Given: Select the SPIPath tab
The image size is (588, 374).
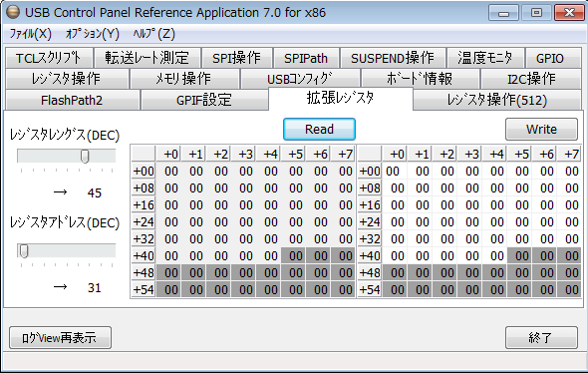Looking at the screenshot, I should pyautogui.click(x=306, y=58).
